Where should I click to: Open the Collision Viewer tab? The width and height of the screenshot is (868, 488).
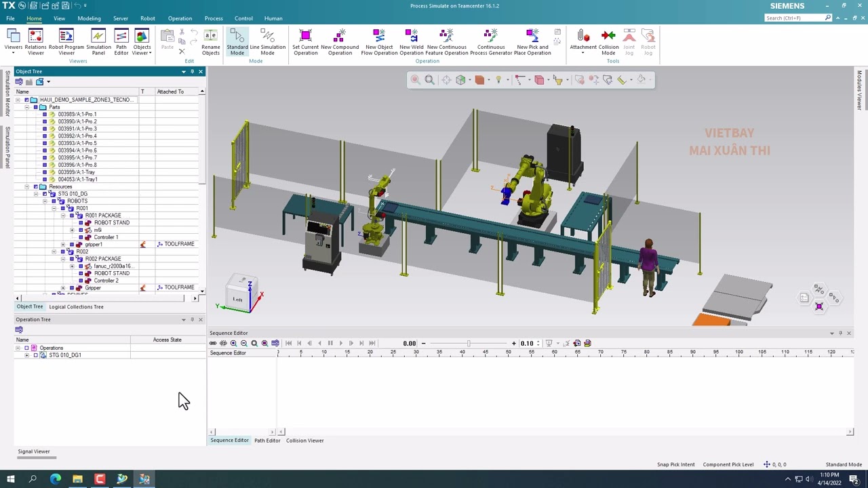click(304, 441)
